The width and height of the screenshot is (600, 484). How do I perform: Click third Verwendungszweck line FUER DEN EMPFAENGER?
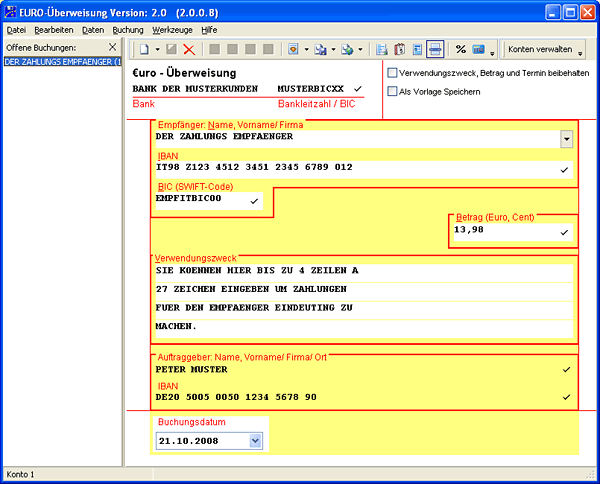click(364, 310)
